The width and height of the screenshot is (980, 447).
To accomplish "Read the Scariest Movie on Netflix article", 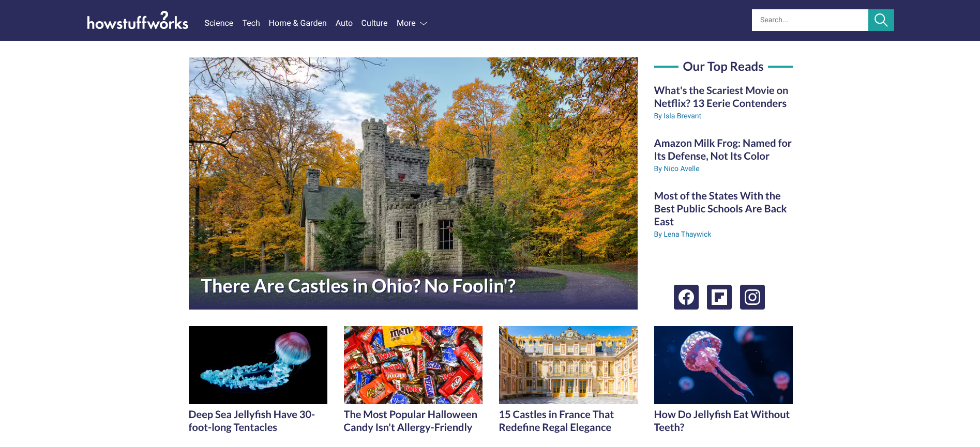I will tap(721, 97).
